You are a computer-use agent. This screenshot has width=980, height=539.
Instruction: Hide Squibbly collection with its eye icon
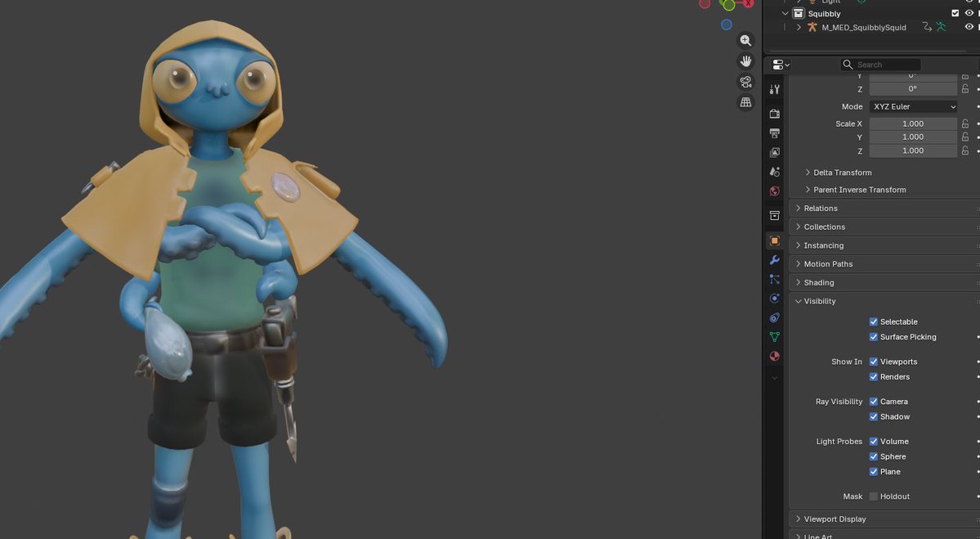click(969, 13)
